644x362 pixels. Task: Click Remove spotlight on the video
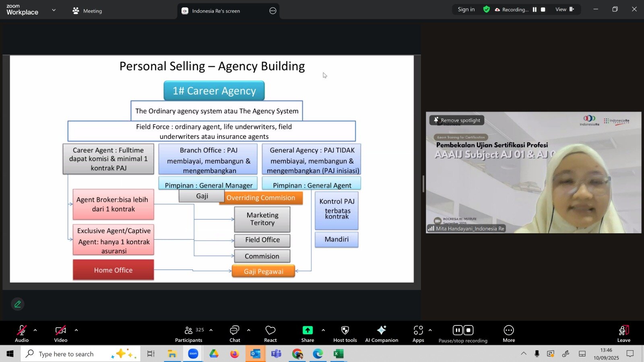(x=457, y=120)
